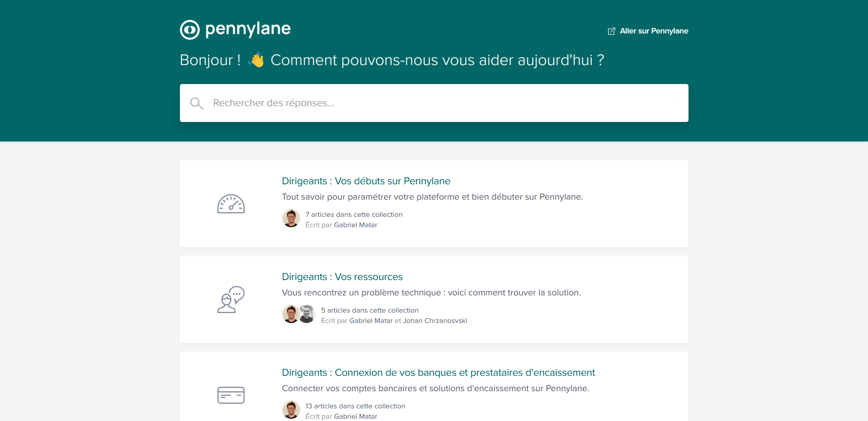This screenshot has width=868, height=421.
Task: Open Dirigeants : Vos débuts sur Pennylane
Action: [366, 181]
